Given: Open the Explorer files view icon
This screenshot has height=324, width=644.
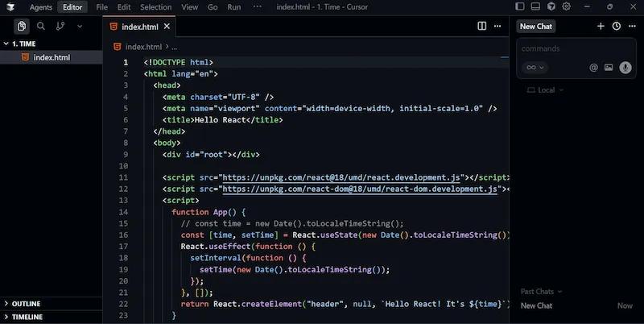Looking at the screenshot, I should (x=22, y=27).
